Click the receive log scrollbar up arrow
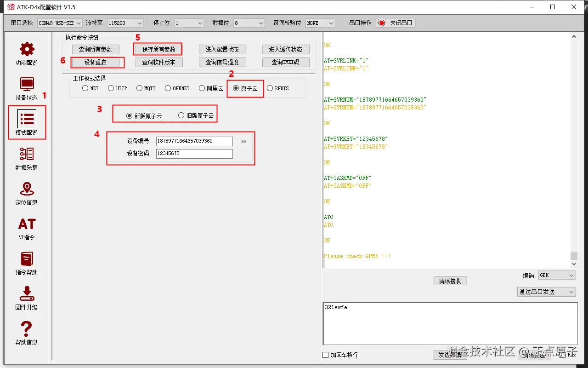 pyautogui.click(x=574, y=37)
